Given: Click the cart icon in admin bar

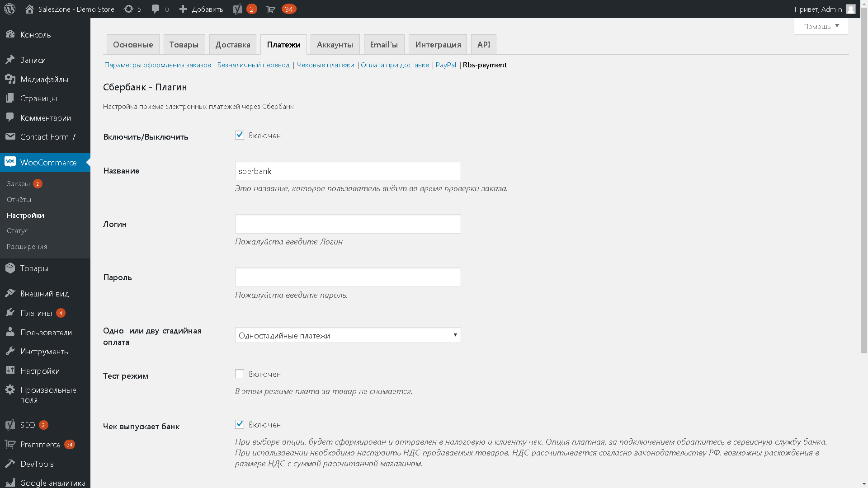Looking at the screenshot, I should click(271, 9).
